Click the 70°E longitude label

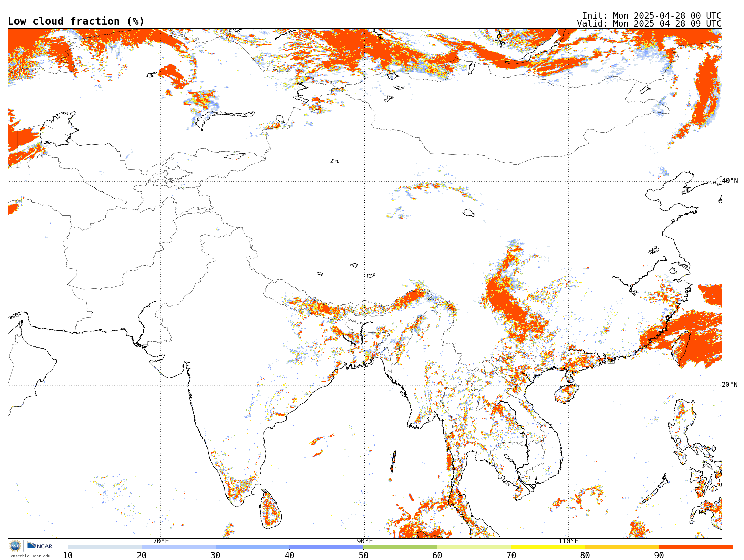coord(161,541)
